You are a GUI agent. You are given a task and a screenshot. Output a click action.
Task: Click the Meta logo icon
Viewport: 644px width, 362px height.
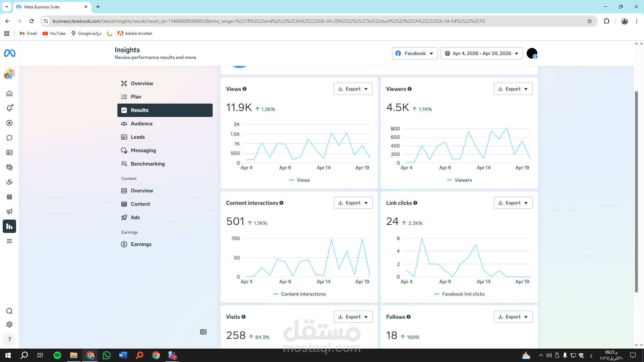click(9, 53)
